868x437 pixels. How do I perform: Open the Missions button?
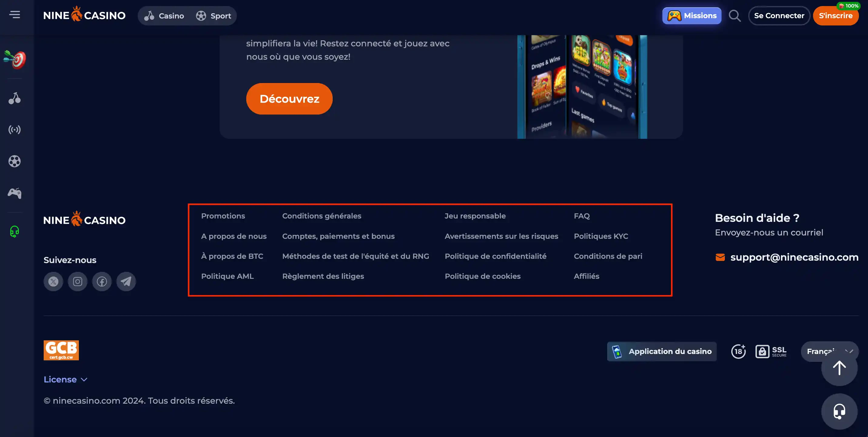point(692,15)
